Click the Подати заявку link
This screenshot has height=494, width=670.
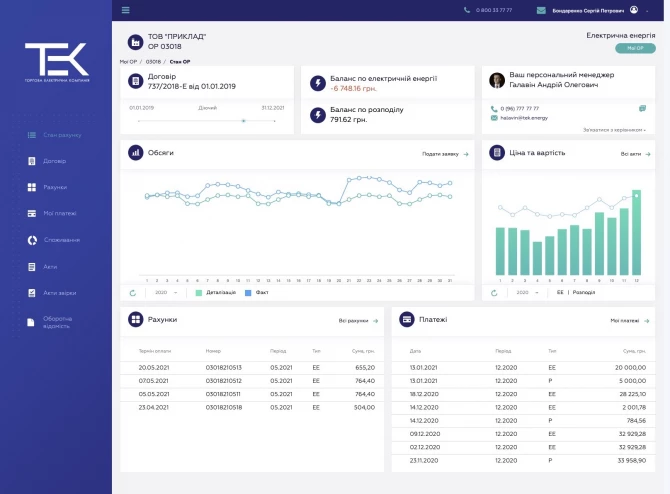pos(444,154)
